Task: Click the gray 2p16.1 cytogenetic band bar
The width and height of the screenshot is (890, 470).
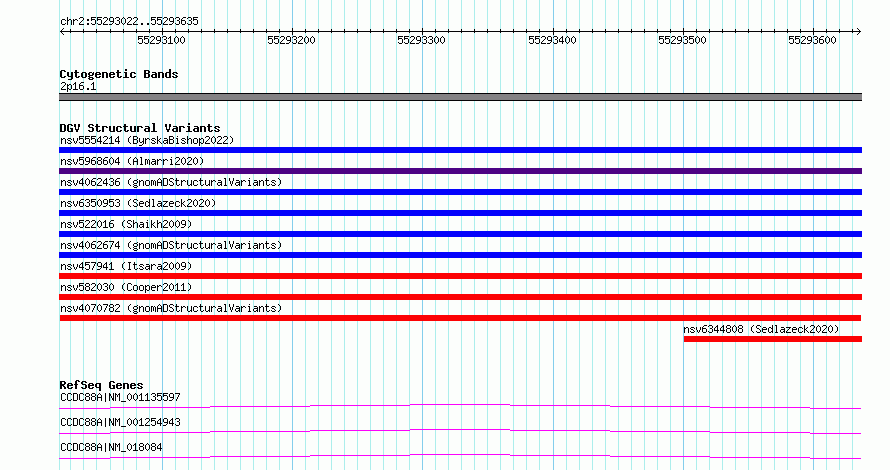Action: point(460,97)
